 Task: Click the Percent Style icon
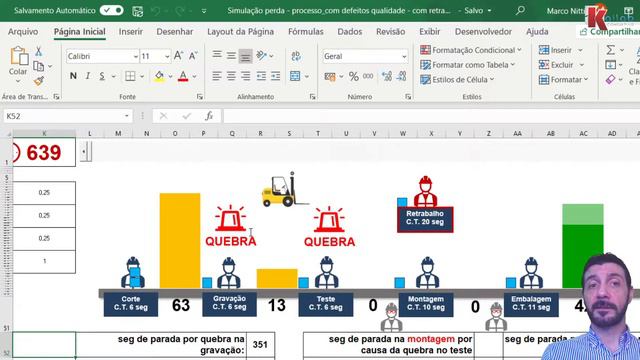coord(353,76)
